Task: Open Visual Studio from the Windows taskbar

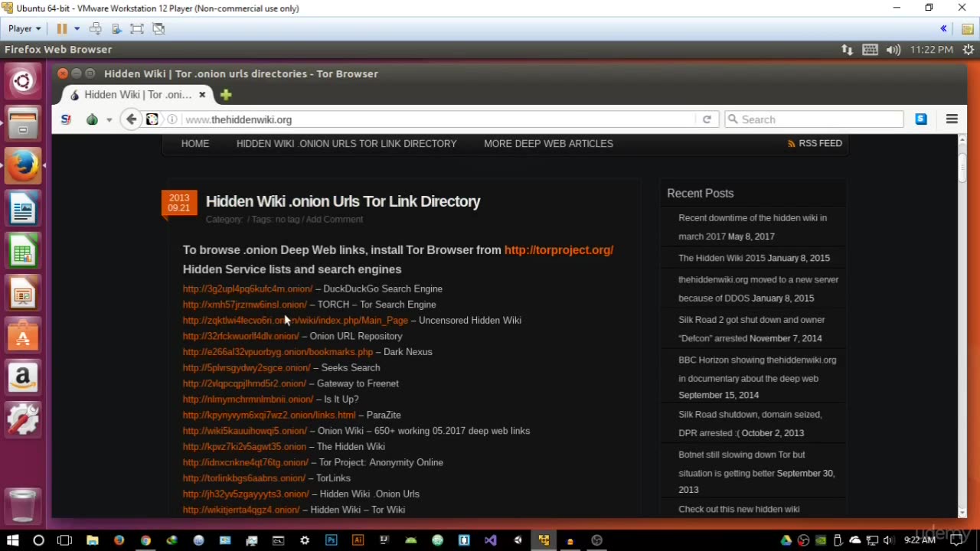Action: (491, 540)
